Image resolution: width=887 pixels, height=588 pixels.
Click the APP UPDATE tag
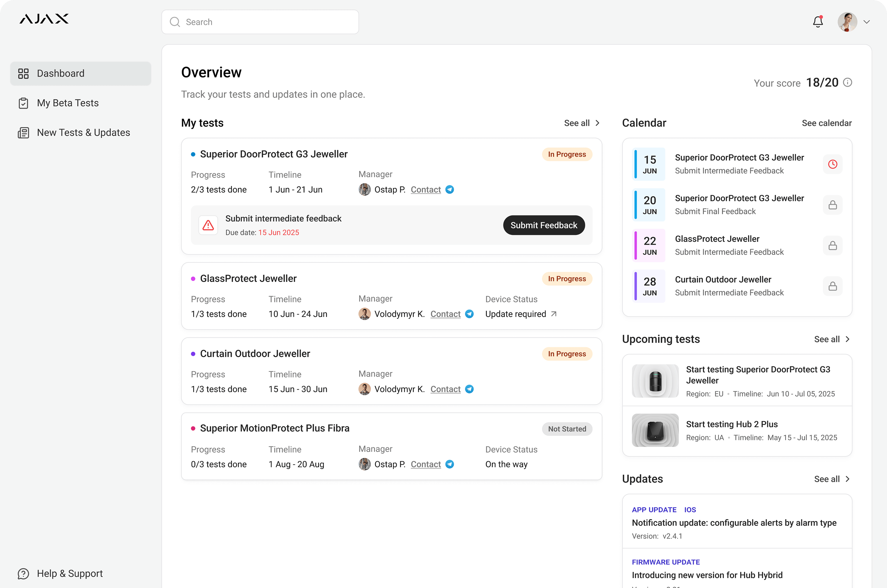pyautogui.click(x=654, y=510)
